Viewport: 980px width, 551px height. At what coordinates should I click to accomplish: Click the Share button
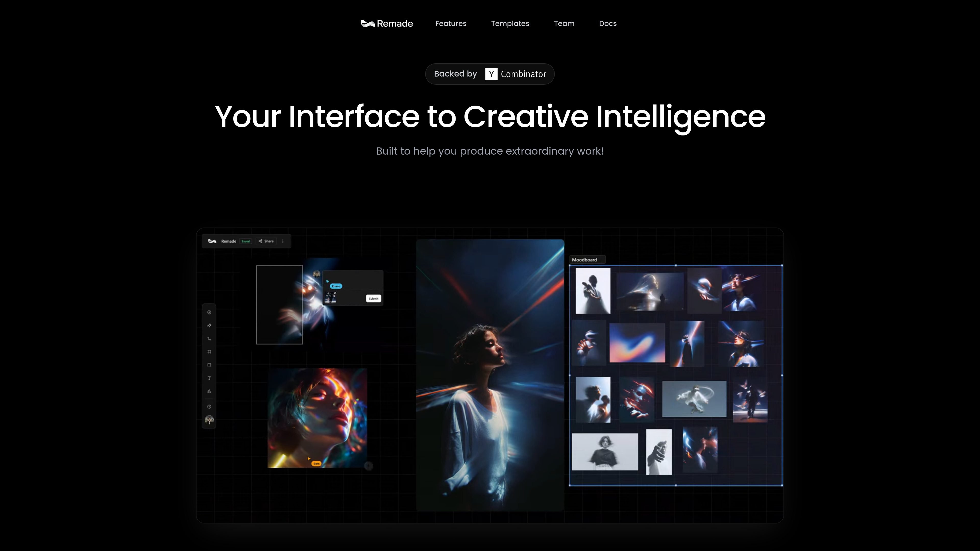(x=266, y=241)
